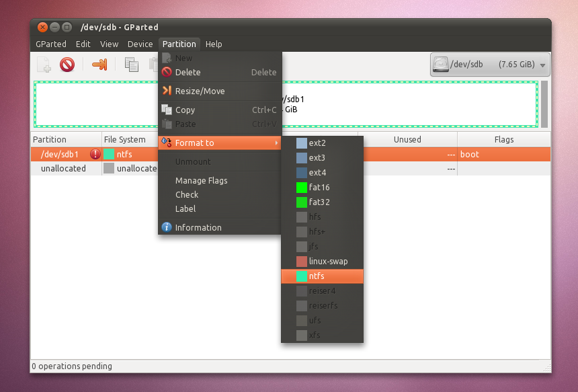The image size is (578, 392).
Task: Click the boot flag cell
Action: click(504, 154)
